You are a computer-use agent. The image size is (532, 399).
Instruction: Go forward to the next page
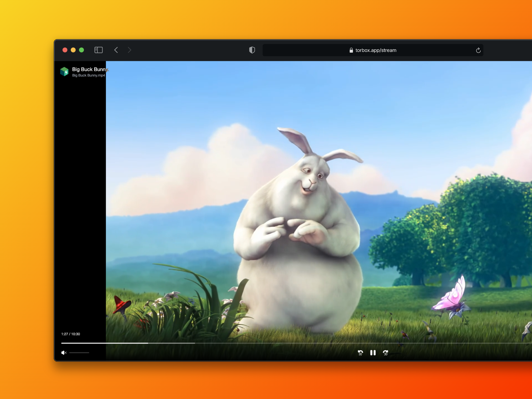click(x=129, y=50)
